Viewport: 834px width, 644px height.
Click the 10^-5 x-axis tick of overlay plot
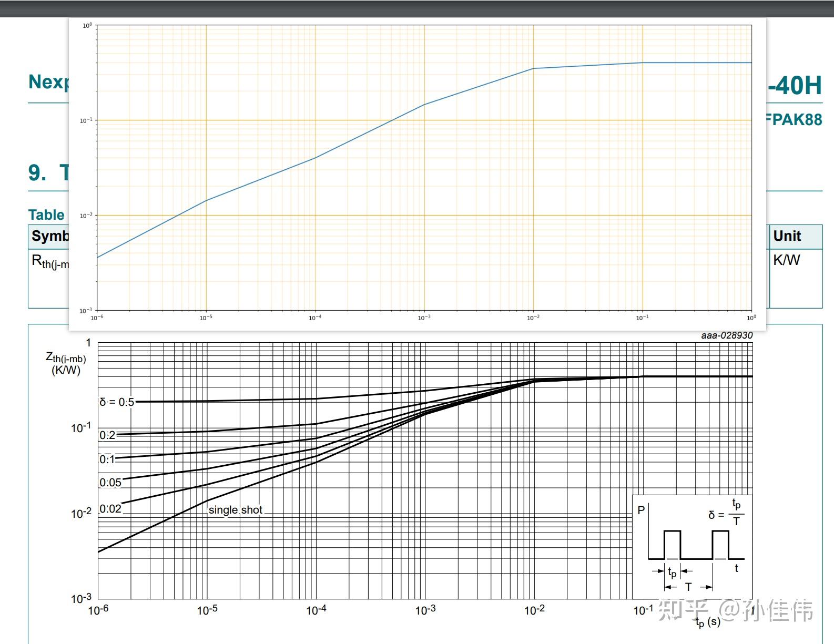tap(206, 318)
